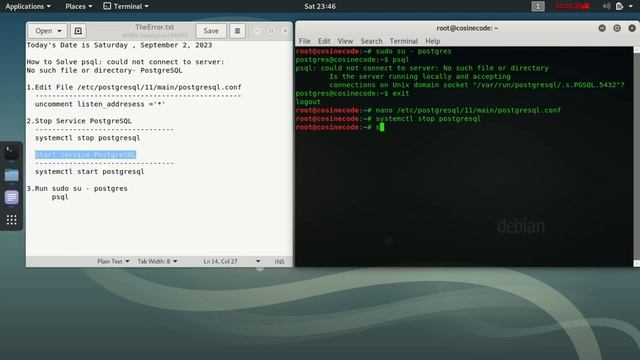The width and height of the screenshot is (640, 360).
Task: Click the 'sudo su - postgres' terminal line
Action: coord(373,51)
